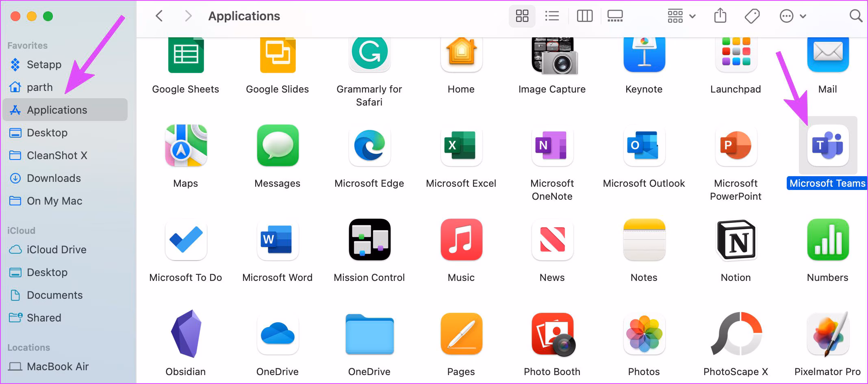This screenshot has width=868, height=384.
Task: Click the Mission Control icon
Action: [369, 239]
